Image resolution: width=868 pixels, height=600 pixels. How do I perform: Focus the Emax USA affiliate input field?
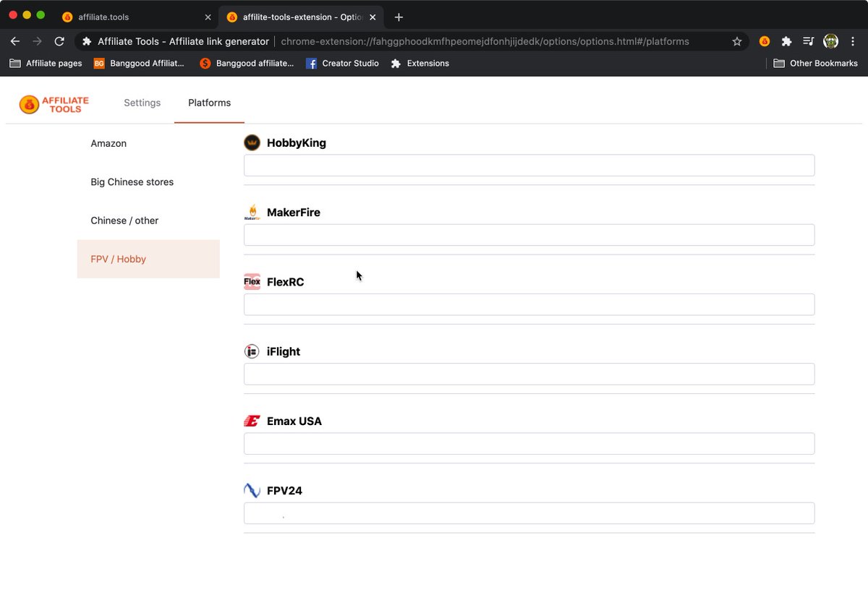click(529, 443)
